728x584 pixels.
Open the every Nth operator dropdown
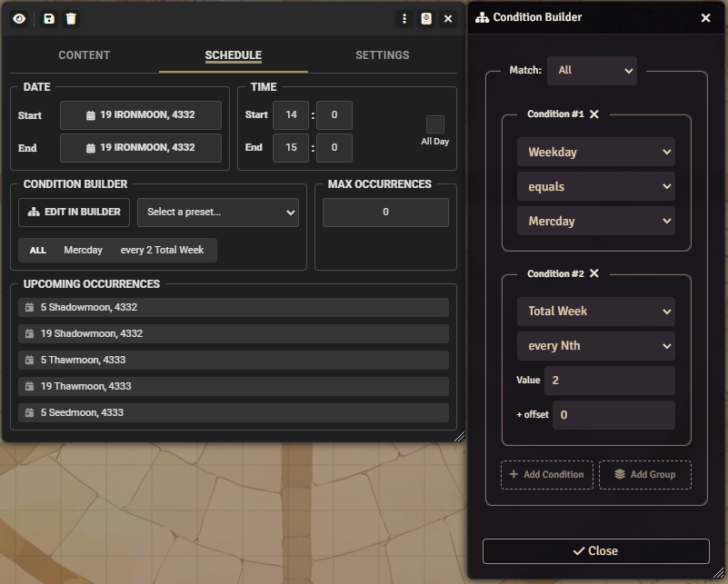click(596, 346)
